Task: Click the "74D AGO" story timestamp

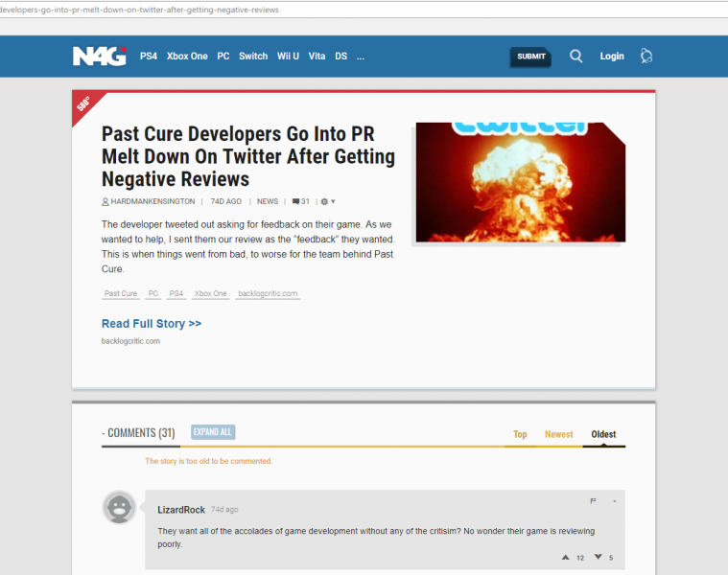Action: tap(226, 201)
